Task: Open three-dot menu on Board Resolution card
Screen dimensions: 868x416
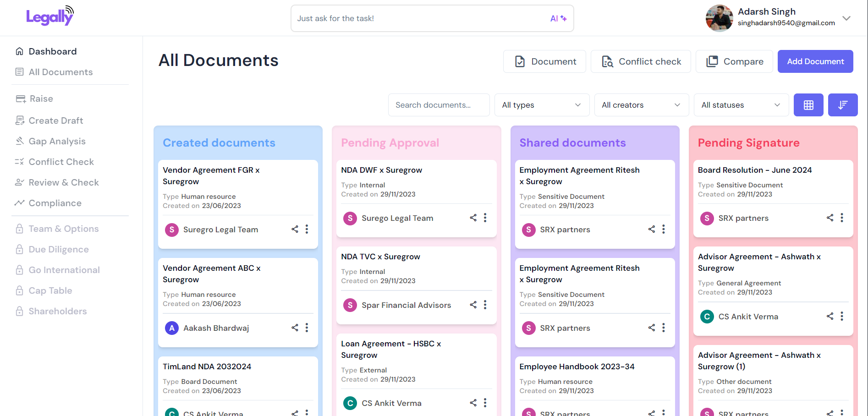Action: (841, 218)
